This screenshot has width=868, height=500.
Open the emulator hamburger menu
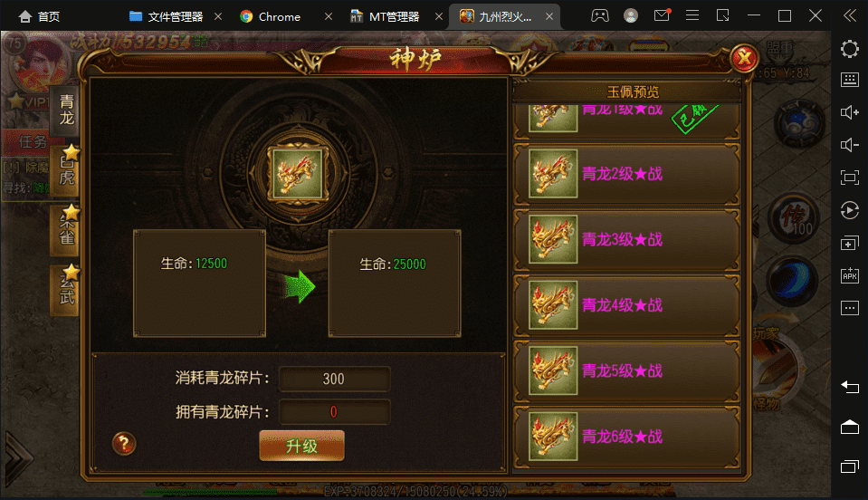692,15
